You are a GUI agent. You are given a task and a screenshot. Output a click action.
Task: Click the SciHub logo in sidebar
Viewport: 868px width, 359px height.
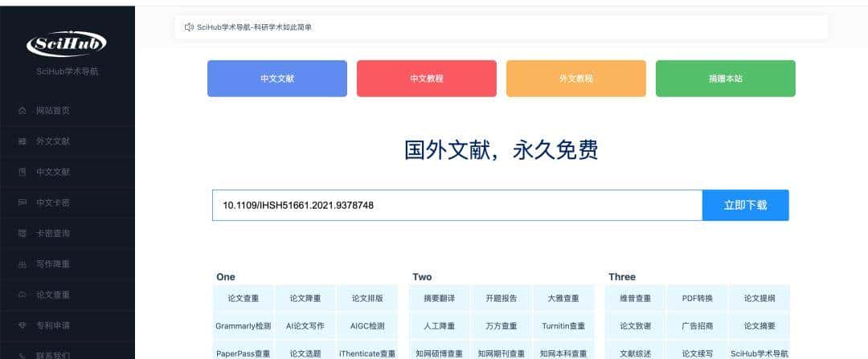pyautogui.click(x=67, y=43)
